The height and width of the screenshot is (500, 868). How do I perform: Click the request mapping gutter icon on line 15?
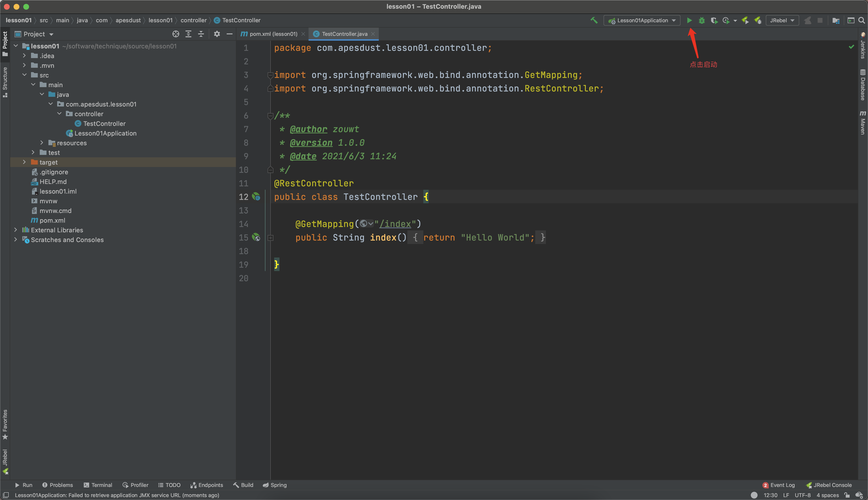click(256, 237)
